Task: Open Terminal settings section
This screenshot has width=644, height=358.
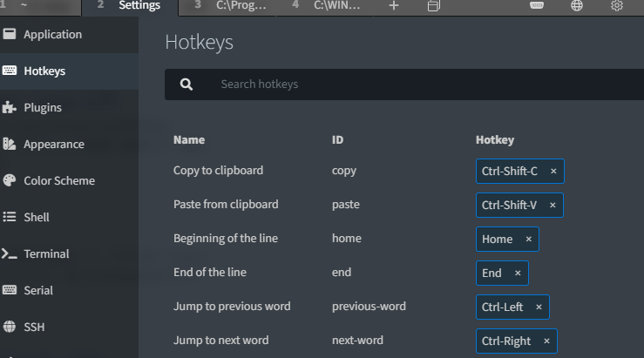Action: tap(46, 254)
